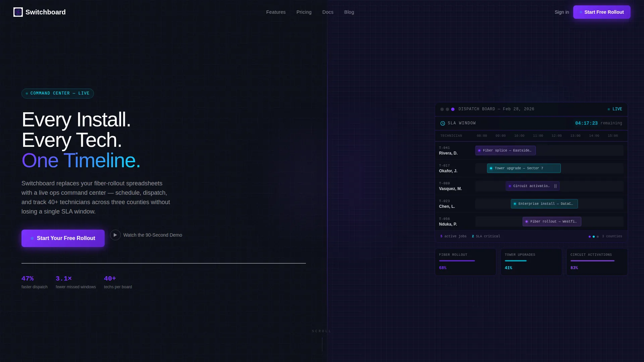Click the Watch the 90-Second Demo text
644x362 pixels.
tap(153, 235)
